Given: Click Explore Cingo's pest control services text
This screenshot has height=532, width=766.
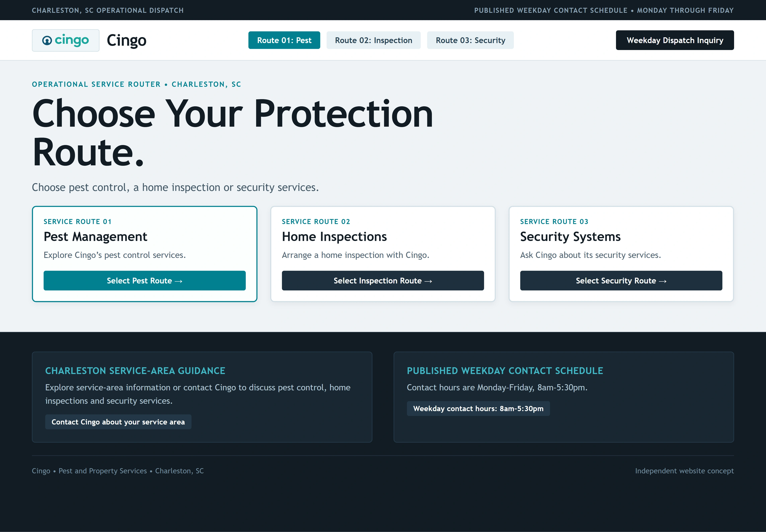Looking at the screenshot, I should [x=115, y=255].
